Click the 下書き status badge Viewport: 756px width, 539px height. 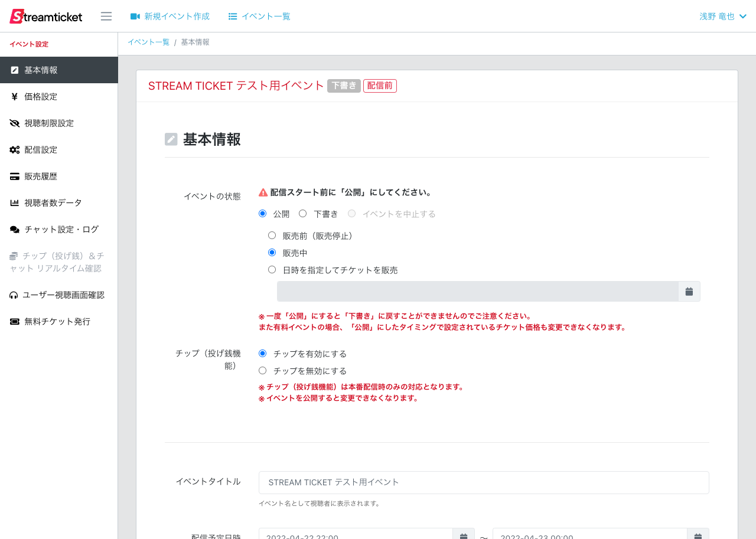[x=344, y=86]
